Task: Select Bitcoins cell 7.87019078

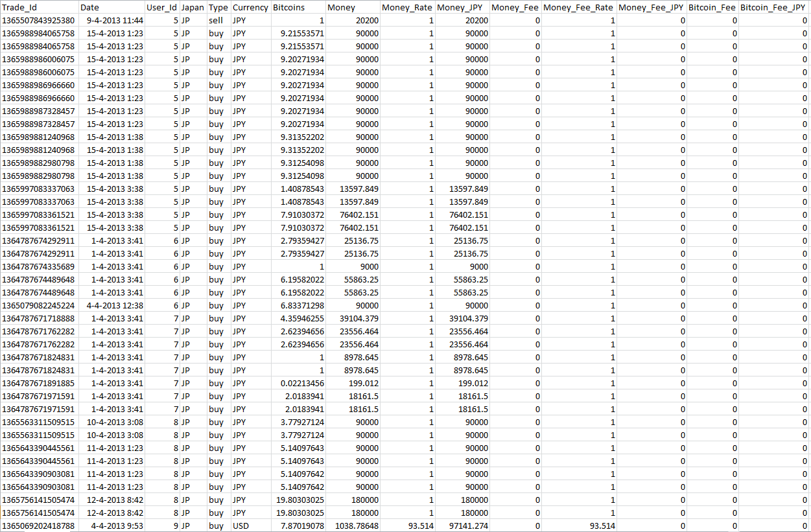Action: click(x=298, y=526)
